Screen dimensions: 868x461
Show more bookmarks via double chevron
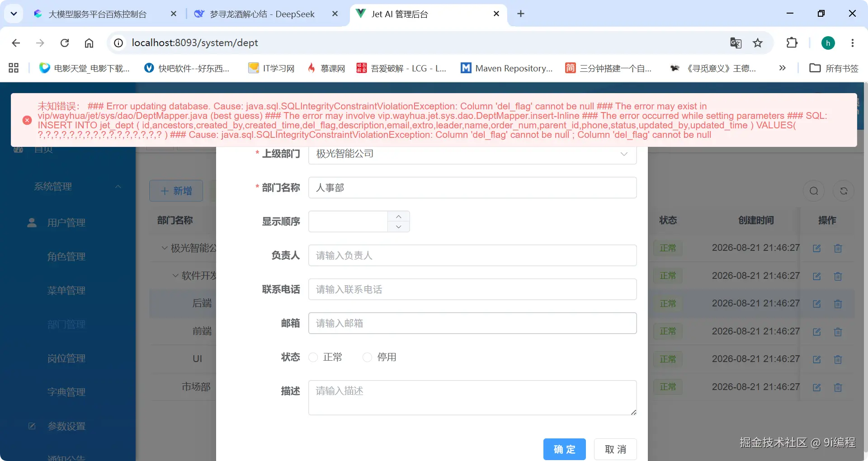pyautogui.click(x=782, y=68)
